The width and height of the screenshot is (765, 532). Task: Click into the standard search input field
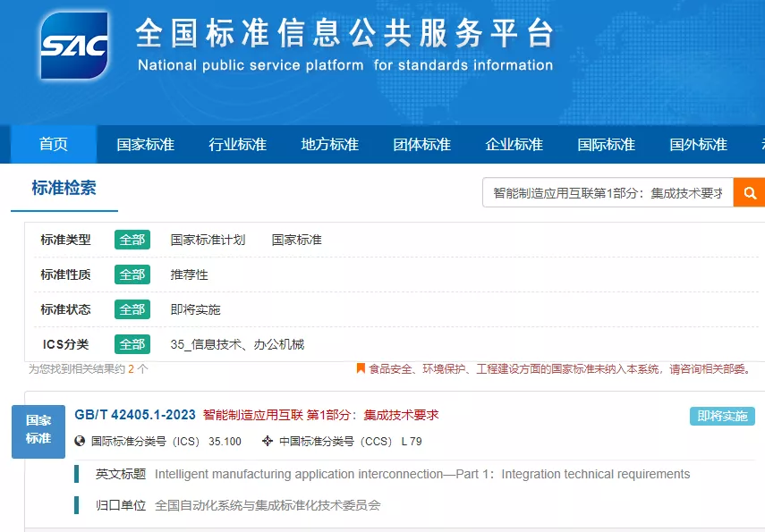(608, 193)
